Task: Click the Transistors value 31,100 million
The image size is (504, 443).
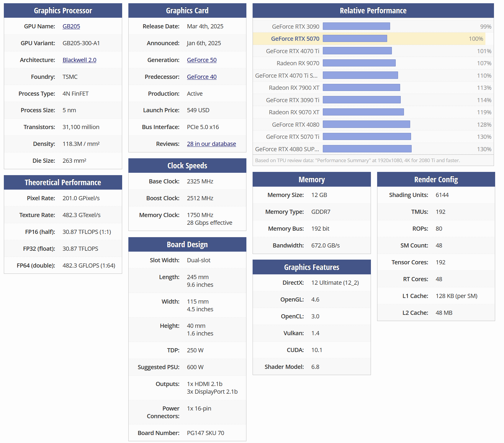Action: (x=81, y=127)
